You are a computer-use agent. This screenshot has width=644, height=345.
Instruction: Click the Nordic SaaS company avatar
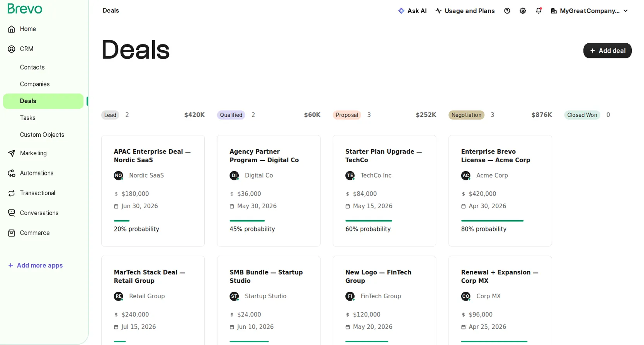119,176
